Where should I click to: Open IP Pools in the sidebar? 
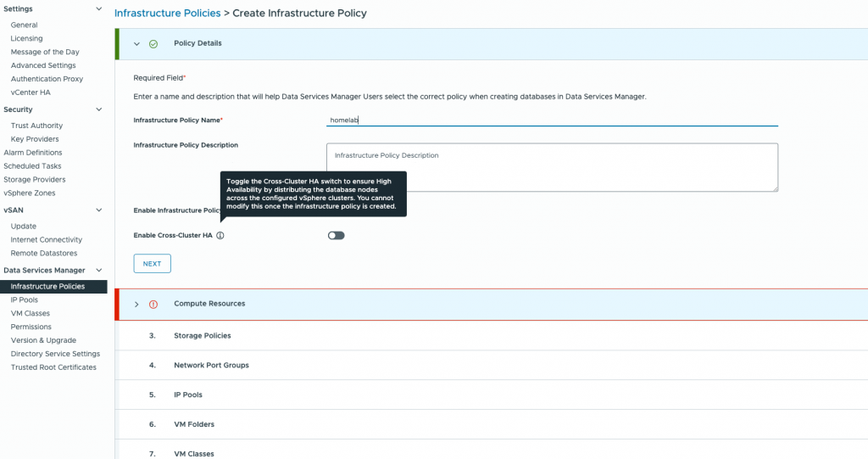25,299
